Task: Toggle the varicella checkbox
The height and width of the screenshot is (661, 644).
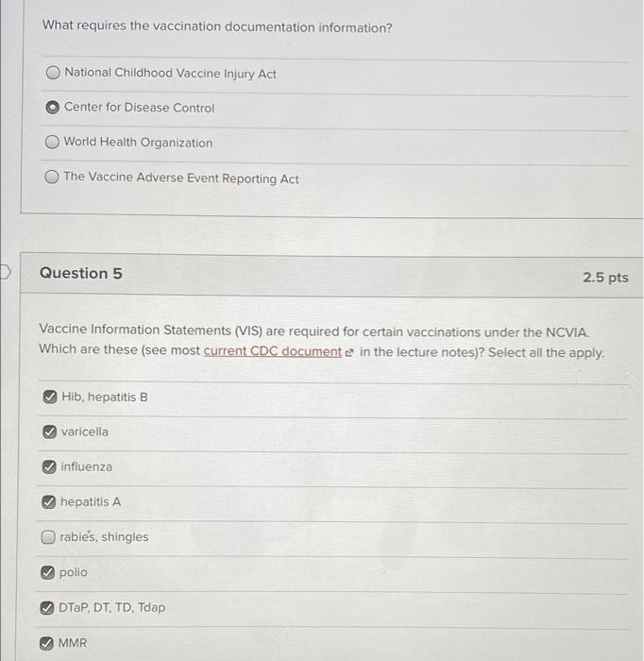Action: point(49,432)
